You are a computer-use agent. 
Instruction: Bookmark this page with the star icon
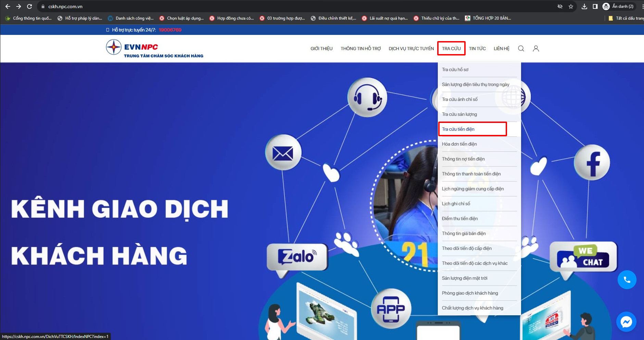571,7
